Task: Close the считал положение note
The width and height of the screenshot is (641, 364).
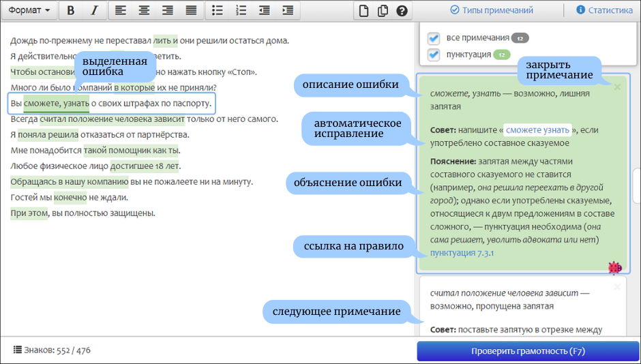Action: coord(617,287)
